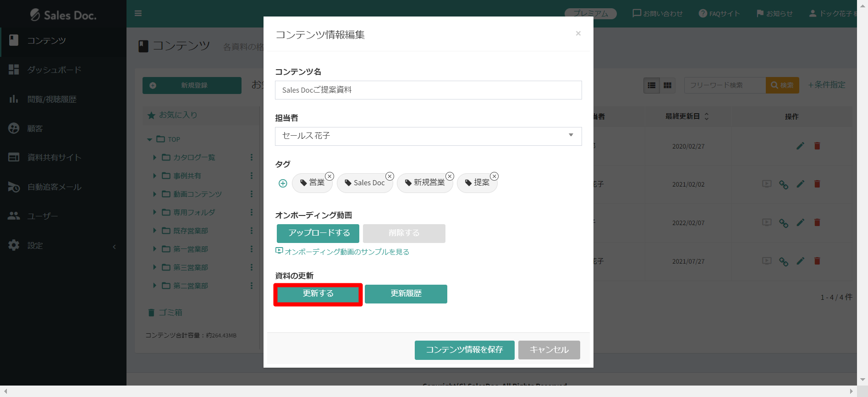
Task: Open オンボーディング動画のサンプルを見る link
Action: (342, 252)
